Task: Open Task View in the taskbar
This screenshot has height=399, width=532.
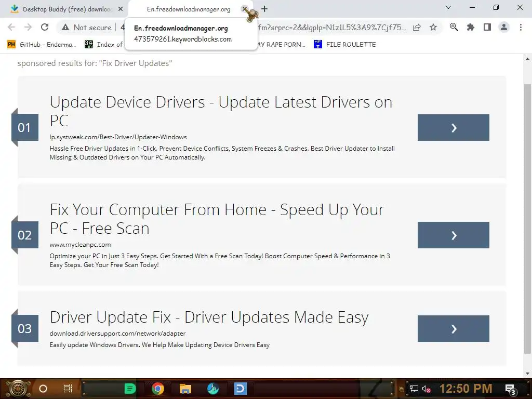Action: click(x=68, y=389)
